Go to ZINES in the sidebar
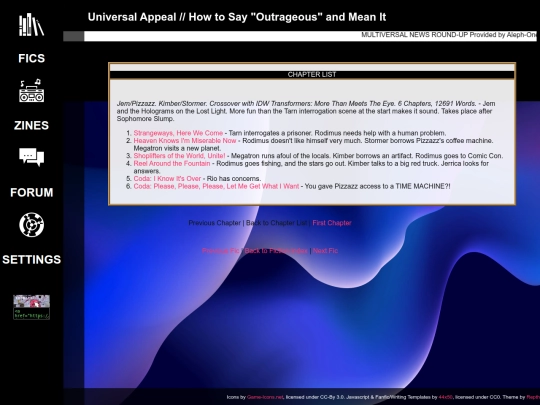Viewport: 540px width, 405px height. pyautogui.click(x=31, y=125)
